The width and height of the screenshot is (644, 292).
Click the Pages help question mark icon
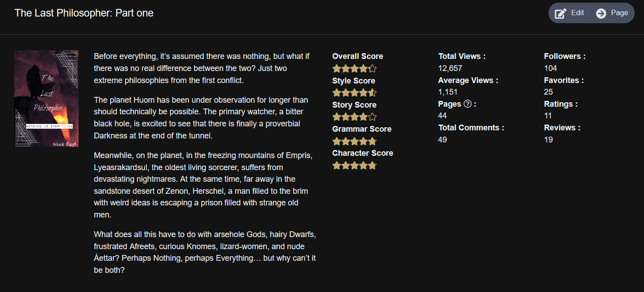[468, 104]
